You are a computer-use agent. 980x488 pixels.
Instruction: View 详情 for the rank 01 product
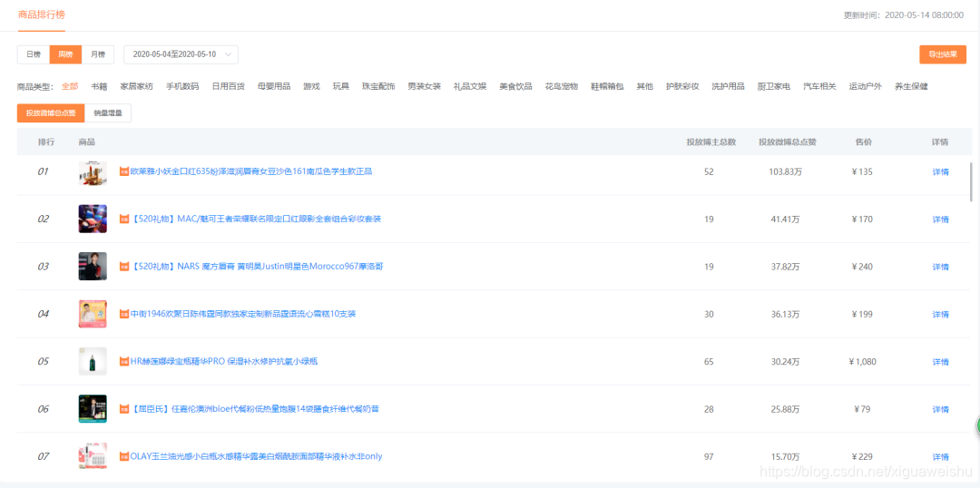click(x=941, y=171)
